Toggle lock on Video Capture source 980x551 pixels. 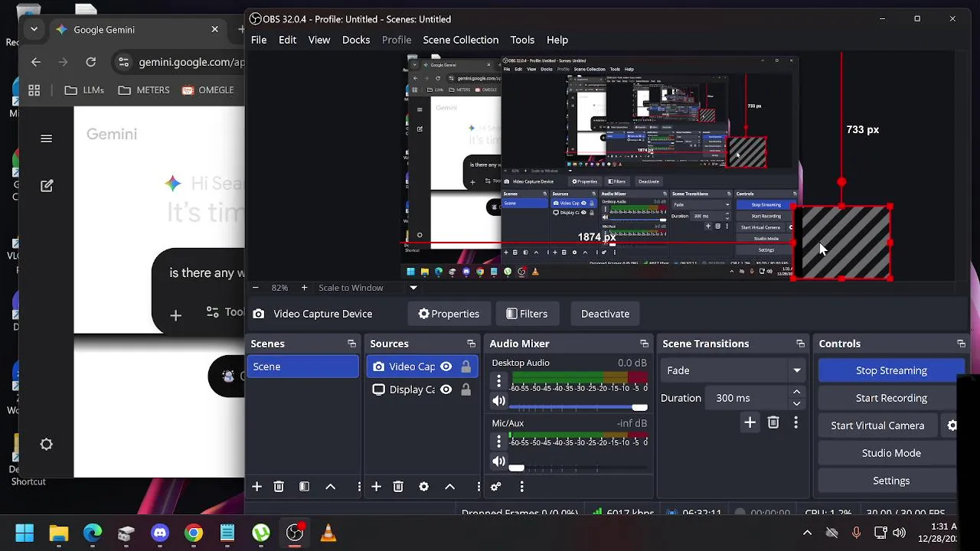click(465, 367)
